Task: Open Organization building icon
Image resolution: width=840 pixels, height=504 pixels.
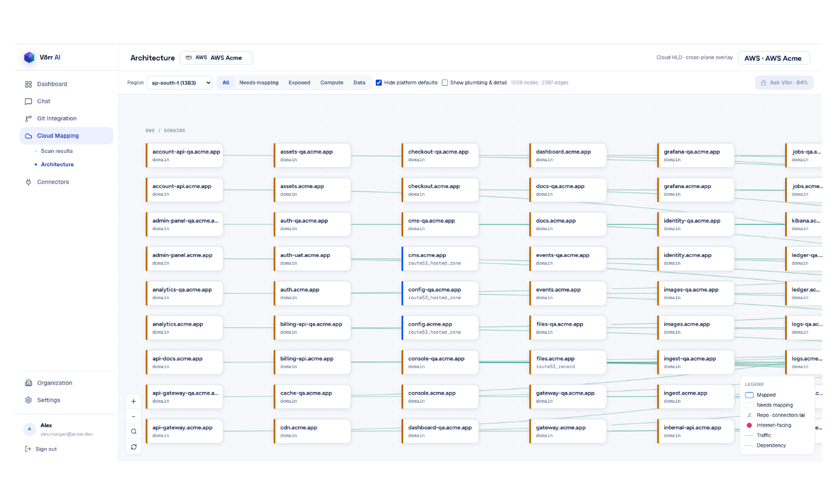Action: (29, 383)
